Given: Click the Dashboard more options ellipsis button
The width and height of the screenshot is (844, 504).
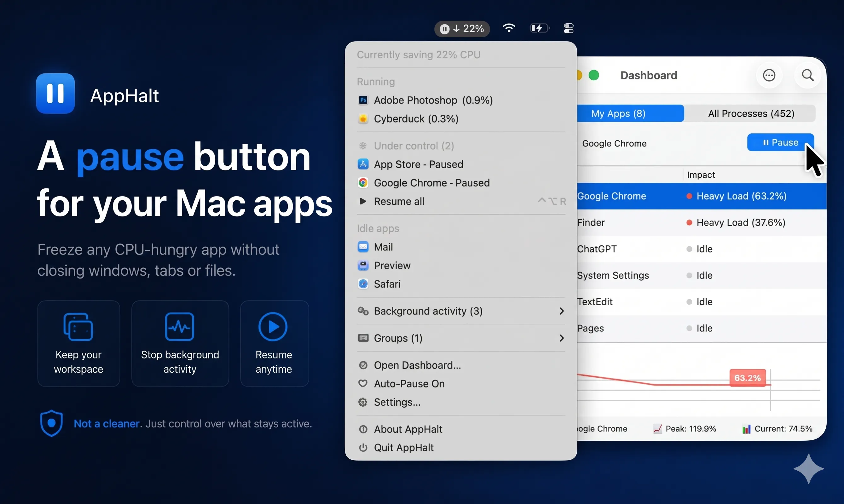Looking at the screenshot, I should pyautogui.click(x=769, y=75).
